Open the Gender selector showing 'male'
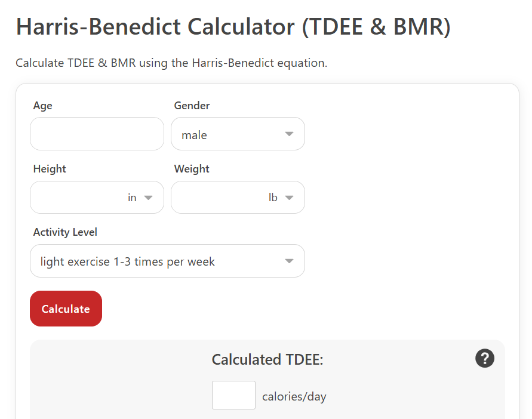 [238, 134]
